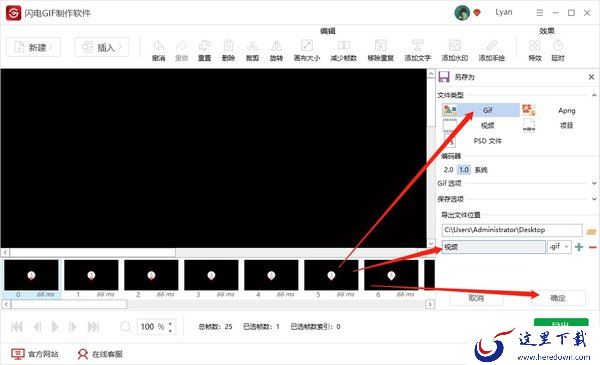The height and width of the screenshot is (365, 600).
Task: Play the animation preview
Action: 55,327
